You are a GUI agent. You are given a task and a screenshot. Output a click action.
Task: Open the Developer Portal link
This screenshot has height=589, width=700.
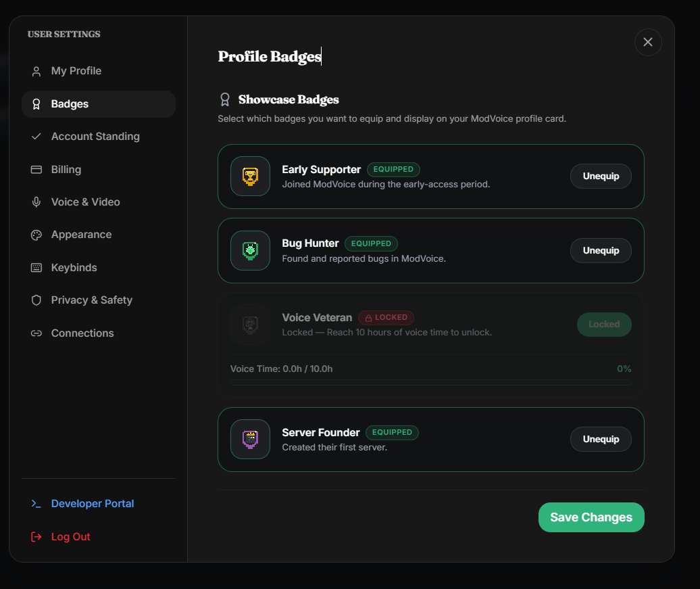pyautogui.click(x=99, y=504)
